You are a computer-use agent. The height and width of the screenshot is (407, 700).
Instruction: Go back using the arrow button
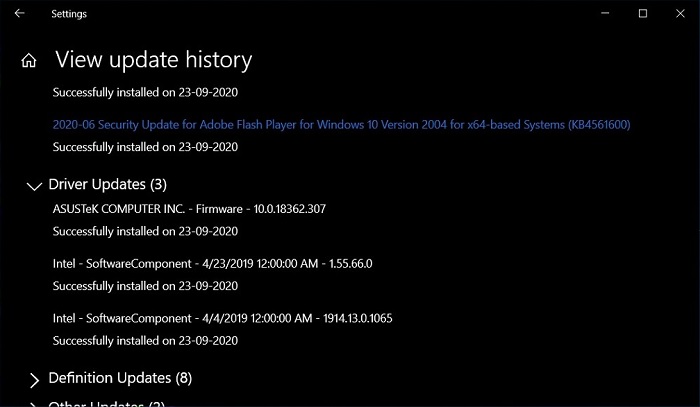pyautogui.click(x=20, y=14)
